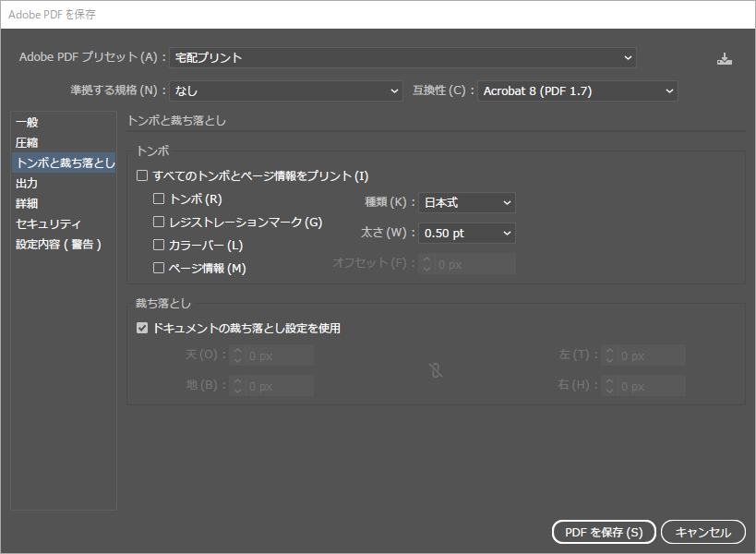Click the キャンセル button
The height and width of the screenshot is (554, 756).
click(702, 532)
